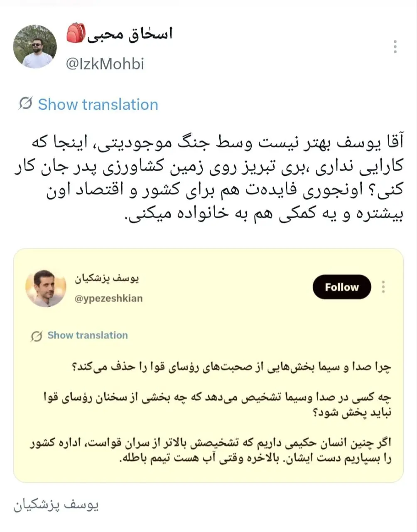Open Eshaq Mohebi's profile picture
The image size is (417, 532).
pyautogui.click(x=35, y=47)
